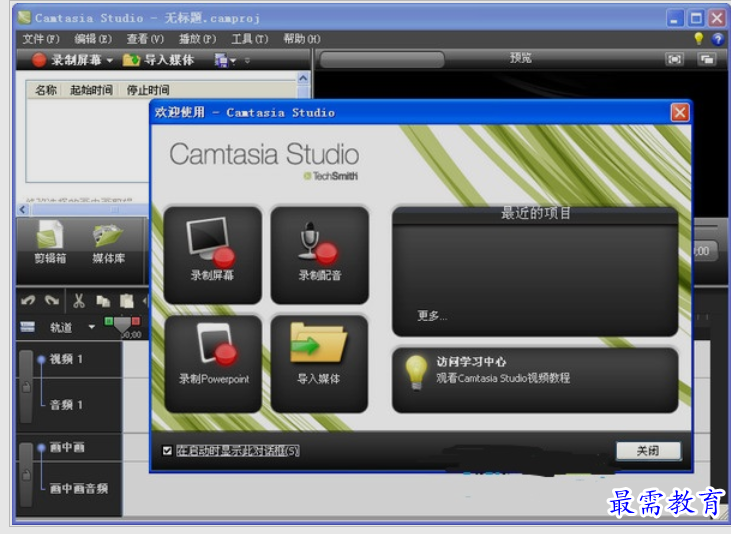
Task: Click the lightbulb tips icon in menu bar
Action: [x=699, y=39]
